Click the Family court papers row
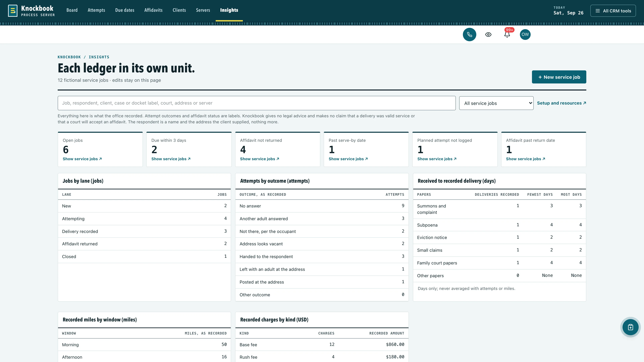644x362 pixels. 499,263
